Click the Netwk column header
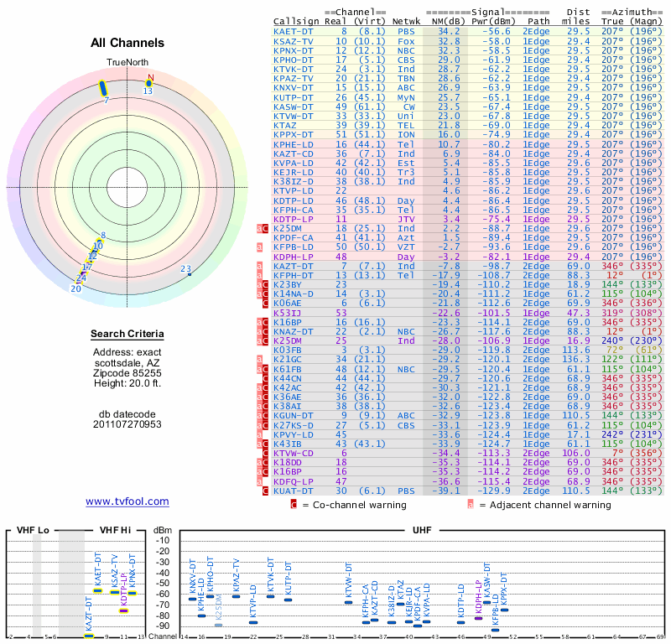Image resolution: width=671 pixels, height=644 pixels. [x=406, y=22]
